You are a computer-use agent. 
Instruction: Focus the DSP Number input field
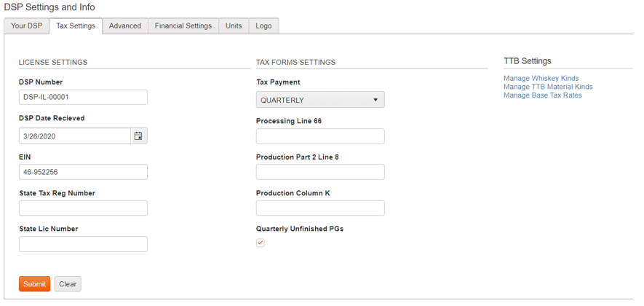pyautogui.click(x=83, y=98)
